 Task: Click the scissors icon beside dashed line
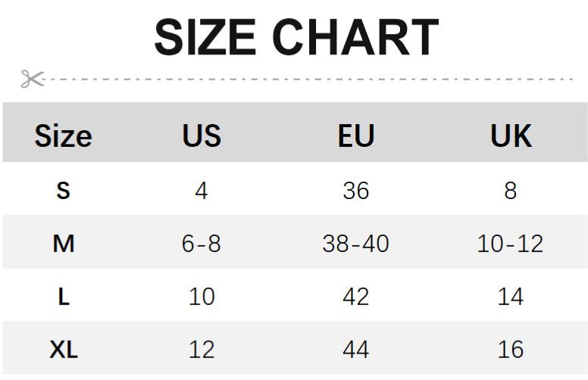(32, 78)
